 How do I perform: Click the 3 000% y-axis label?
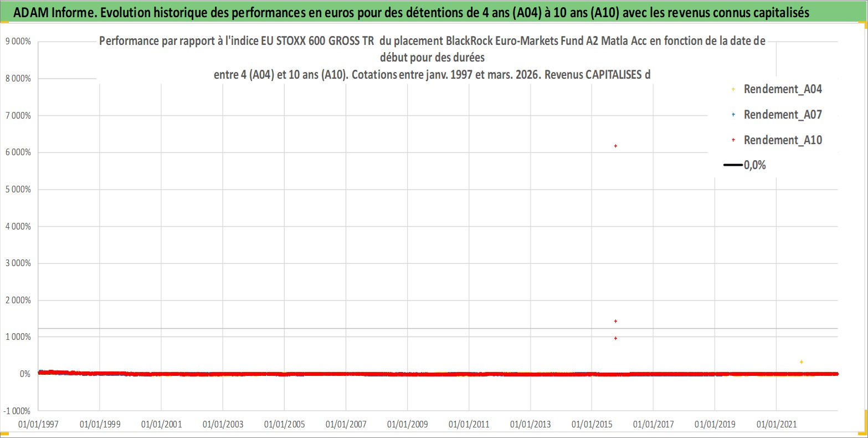pos(17,263)
